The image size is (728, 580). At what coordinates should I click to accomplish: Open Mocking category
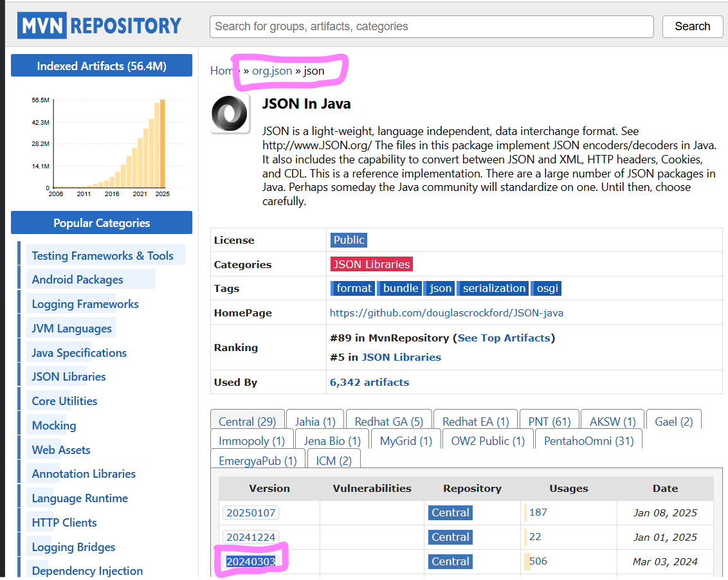(x=54, y=426)
